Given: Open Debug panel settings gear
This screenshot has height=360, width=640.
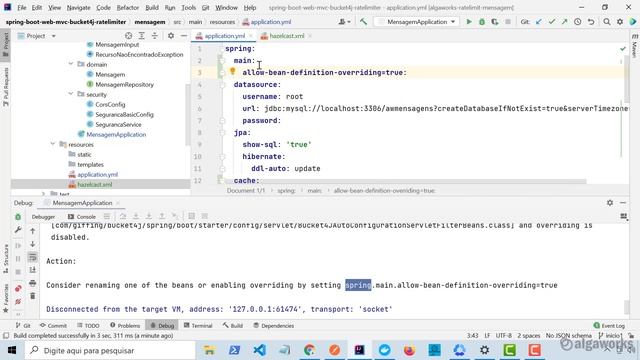Looking at the screenshot, I should [x=610, y=202].
